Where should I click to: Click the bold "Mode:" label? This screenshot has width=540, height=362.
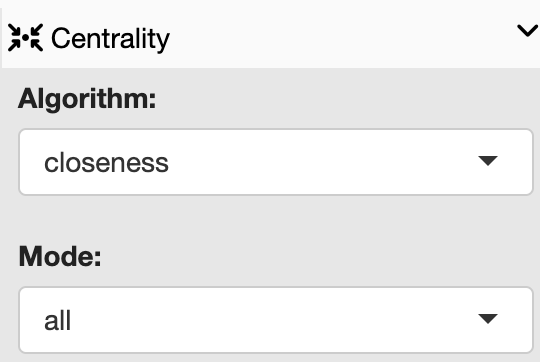pos(60,257)
